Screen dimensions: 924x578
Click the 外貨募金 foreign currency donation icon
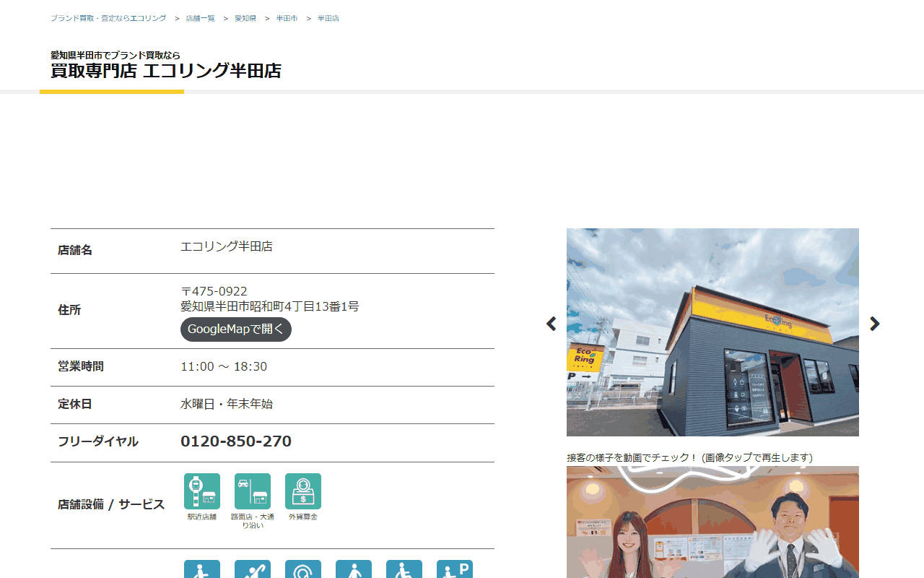[x=303, y=491]
